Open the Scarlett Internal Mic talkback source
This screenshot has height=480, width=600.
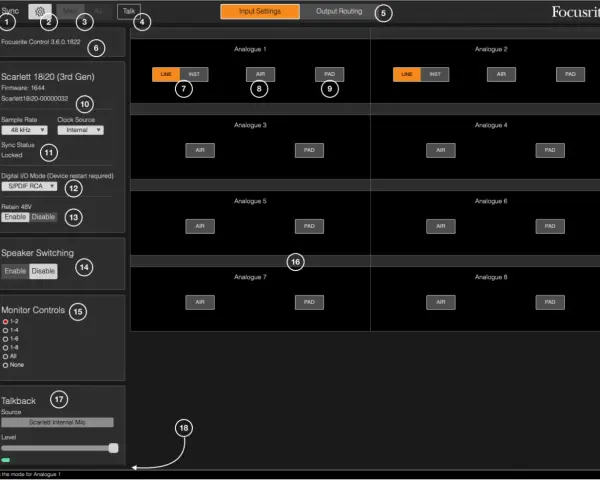click(57, 422)
